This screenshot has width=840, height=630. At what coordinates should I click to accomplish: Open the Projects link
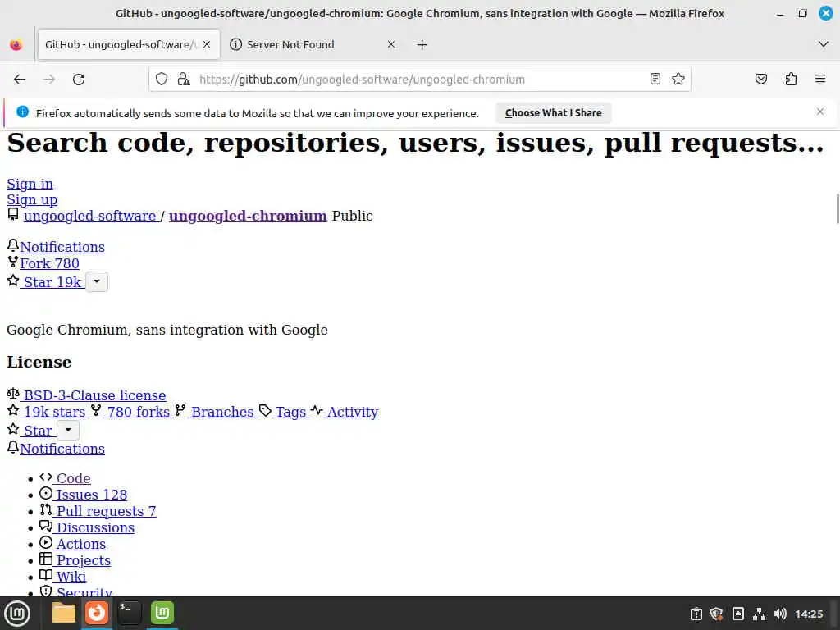[x=83, y=561]
